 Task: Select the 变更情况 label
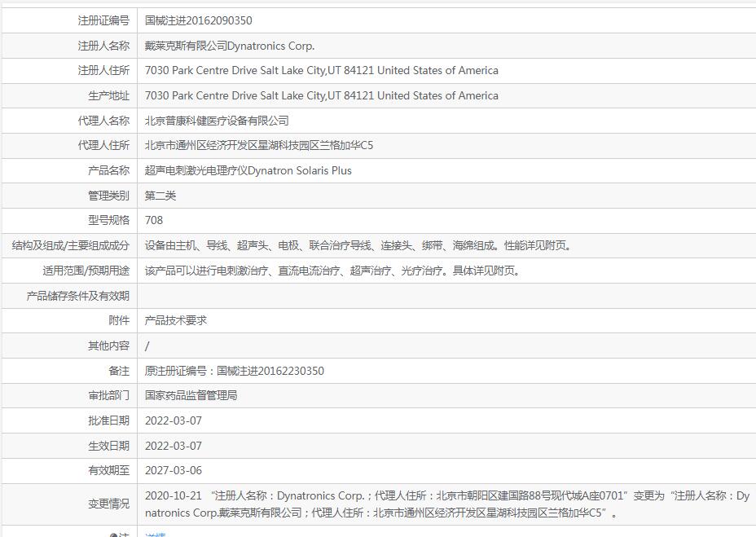[x=108, y=504]
